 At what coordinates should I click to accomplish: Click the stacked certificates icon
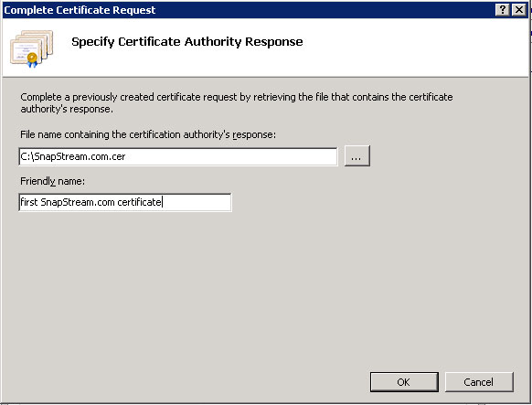point(32,48)
